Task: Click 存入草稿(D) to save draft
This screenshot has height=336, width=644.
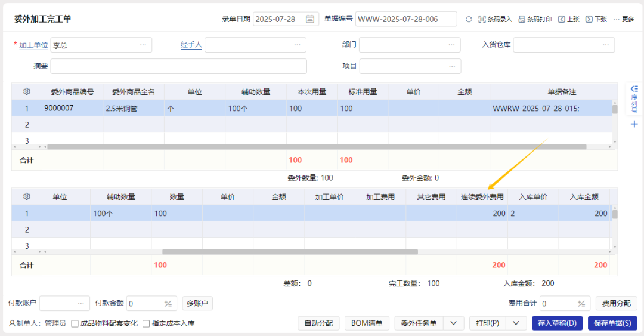Action: [558, 323]
